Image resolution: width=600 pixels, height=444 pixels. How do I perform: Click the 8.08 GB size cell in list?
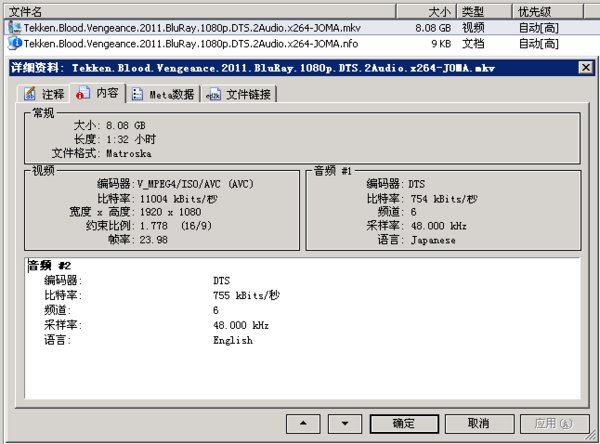(x=433, y=28)
